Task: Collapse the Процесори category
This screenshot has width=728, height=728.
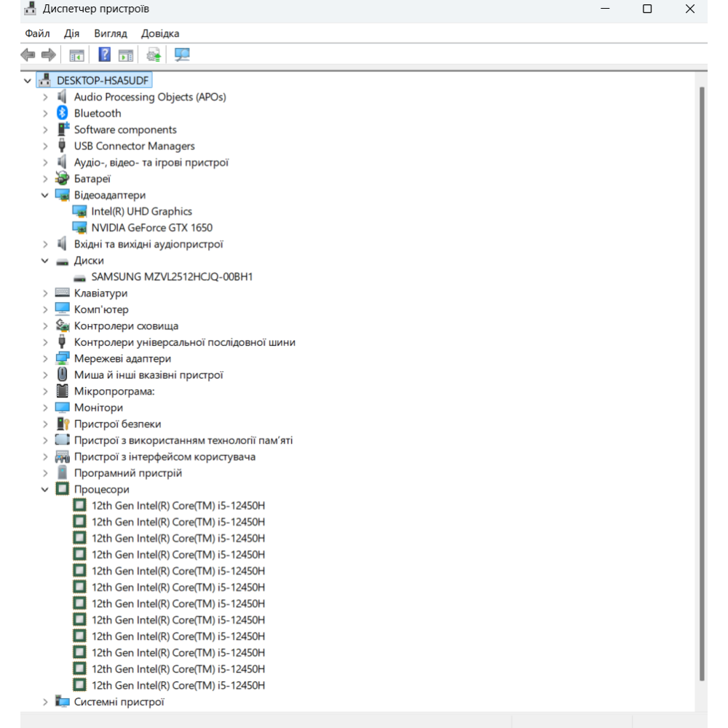Action: click(x=45, y=490)
